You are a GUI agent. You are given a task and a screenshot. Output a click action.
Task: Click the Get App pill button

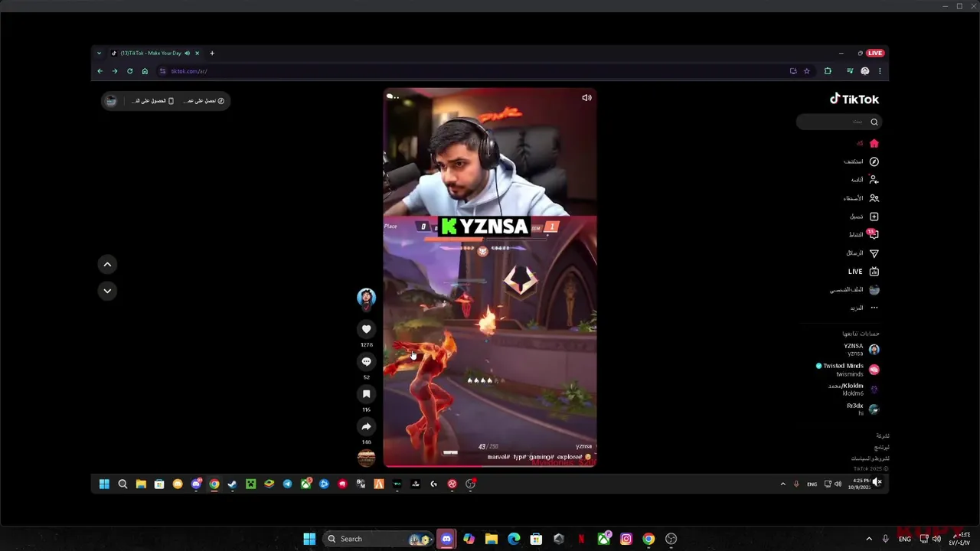pos(152,101)
